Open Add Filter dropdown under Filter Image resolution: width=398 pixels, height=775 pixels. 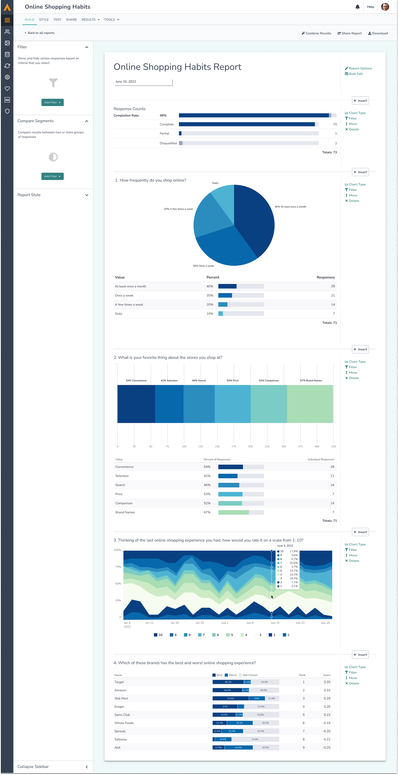(53, 102)
